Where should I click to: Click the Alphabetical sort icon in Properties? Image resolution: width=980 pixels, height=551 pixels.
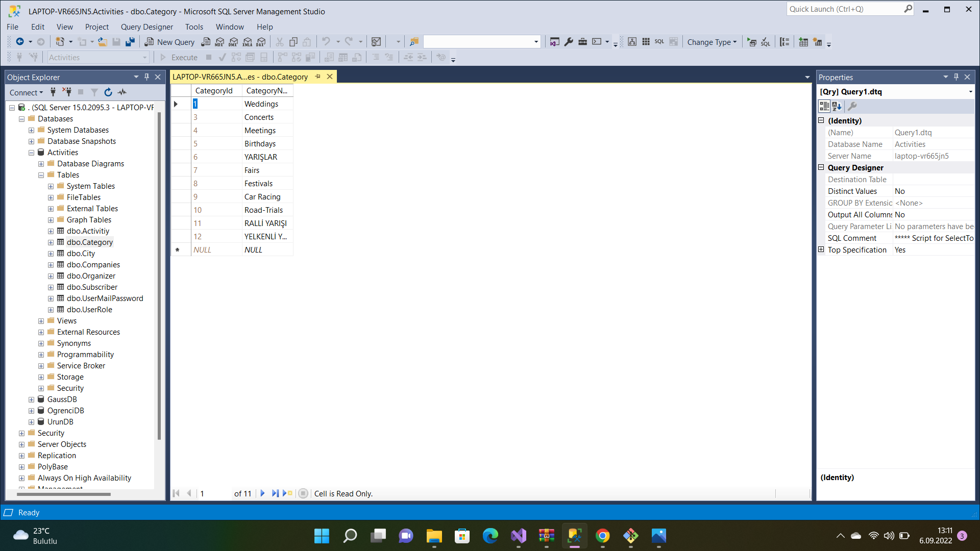(x=837, y=106)
